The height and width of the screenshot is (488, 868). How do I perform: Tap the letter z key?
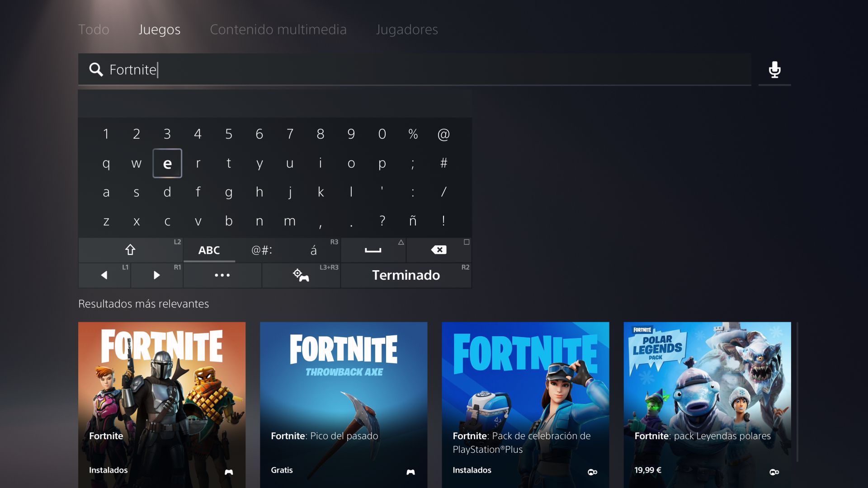pyautogui.click(x=106, y=221)
